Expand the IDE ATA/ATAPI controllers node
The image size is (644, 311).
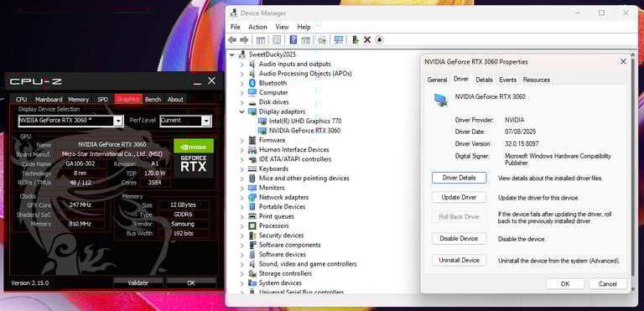pos(241,159)
